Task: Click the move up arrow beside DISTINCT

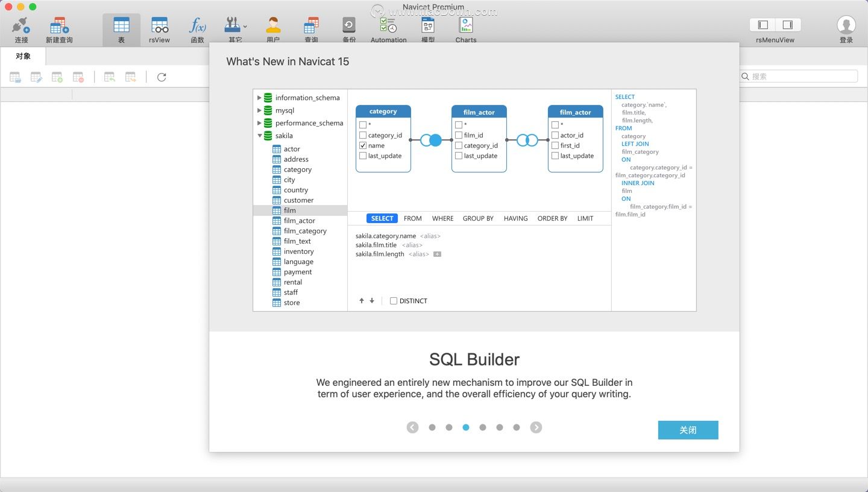Action: (362, 301)
